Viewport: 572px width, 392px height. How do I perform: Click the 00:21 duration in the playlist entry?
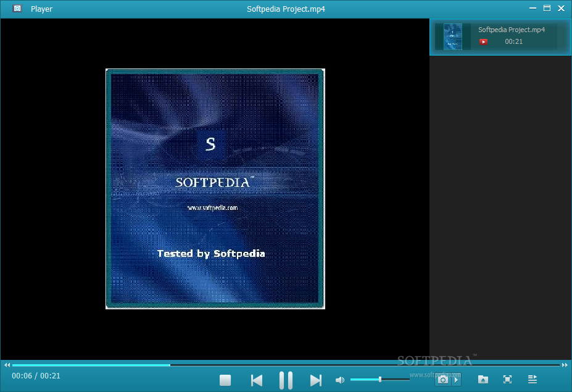pyautogui.click(x=513, y=41)
